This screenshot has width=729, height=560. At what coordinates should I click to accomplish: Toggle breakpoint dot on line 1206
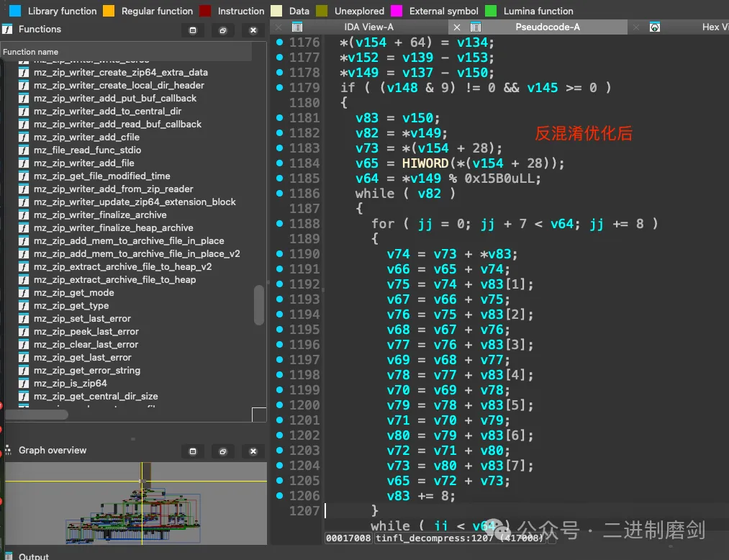pos(280,495)
